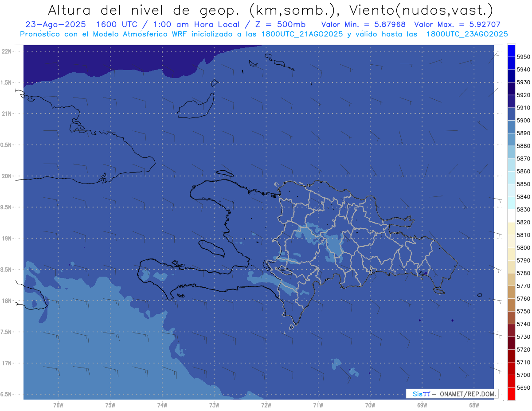
Task: Click the 'Valor Max. = 5.92707' text
Action: (457, 24)
